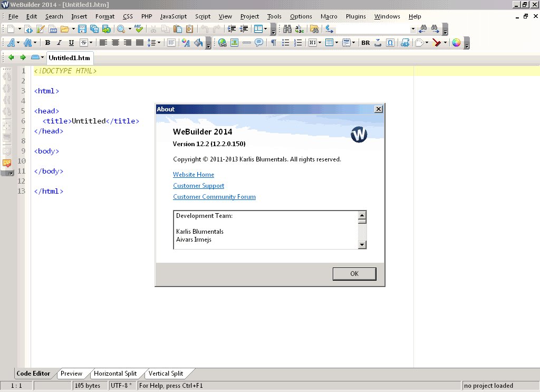The height and width of the screenshot is (392, 540).
Task: Justify the text alignment
Action: [139, 43]
